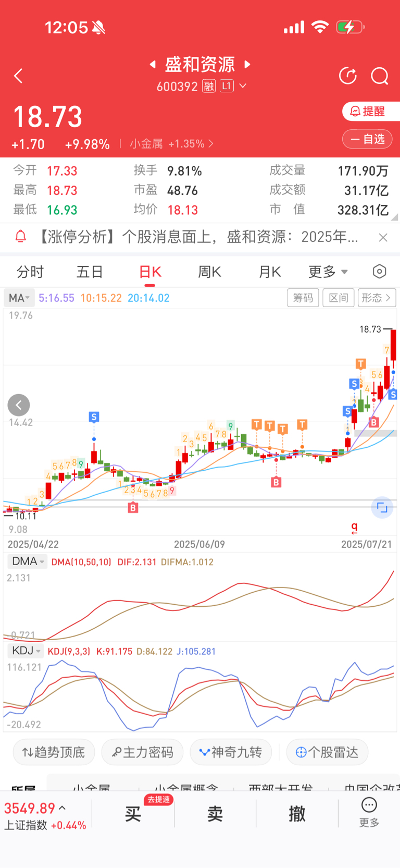Viewport: 400px width, 868px height.
Task: Switch to 月K tab
Action: (270, 272)
